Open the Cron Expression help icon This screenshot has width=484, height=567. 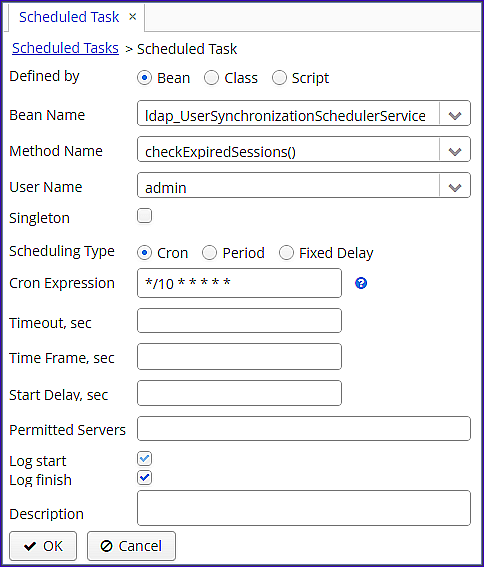click(361, 283)
